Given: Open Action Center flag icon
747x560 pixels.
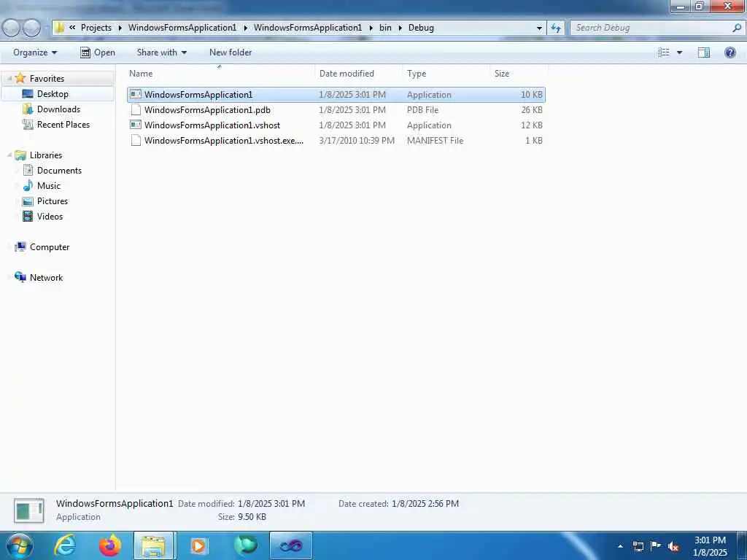Looking at the screenshot, I should 656,546.
